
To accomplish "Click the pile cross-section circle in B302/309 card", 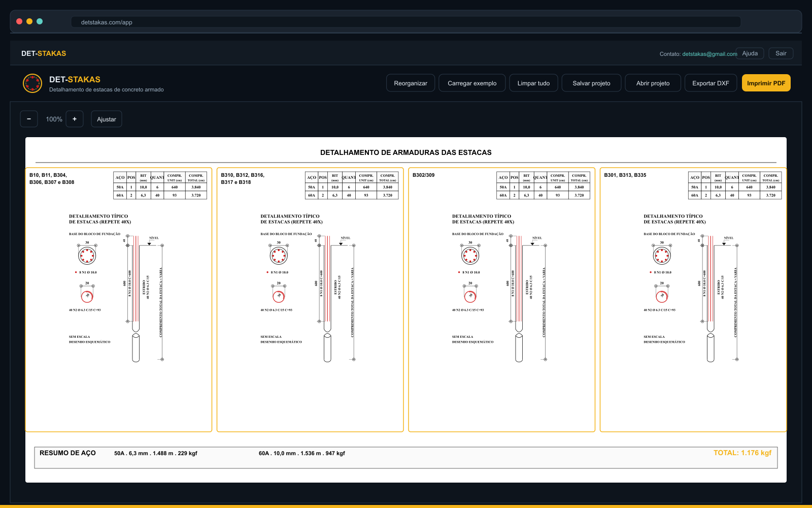I will tap(470, 255).
